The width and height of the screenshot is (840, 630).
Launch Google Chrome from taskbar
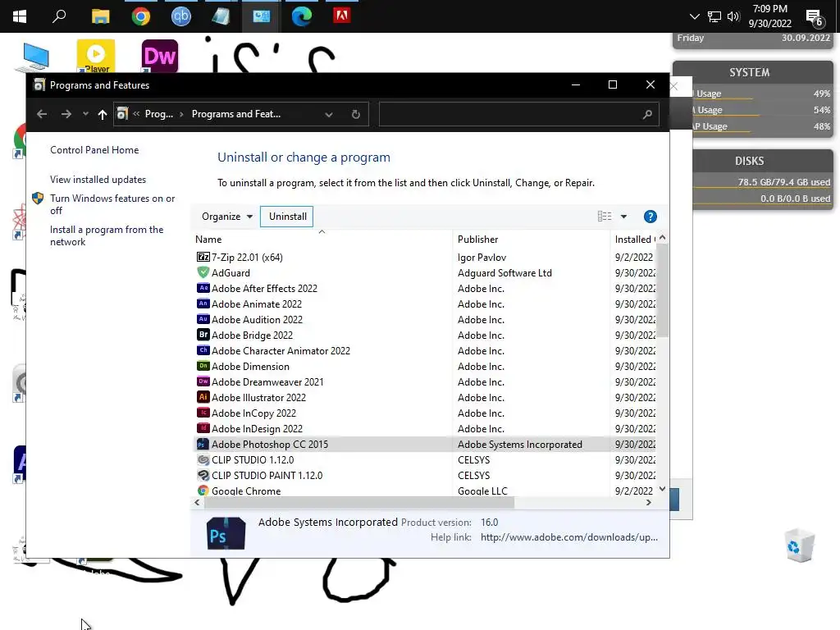coord(141,16)
